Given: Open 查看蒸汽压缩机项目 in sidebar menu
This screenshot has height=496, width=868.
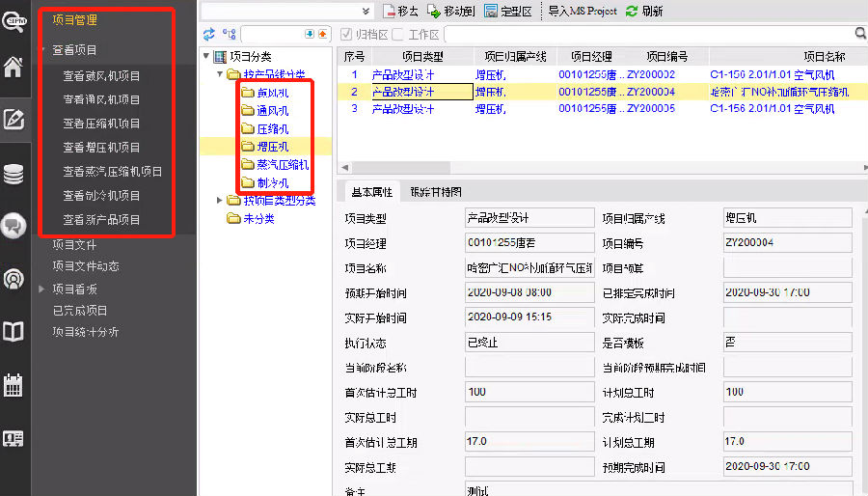Looking at the screenshot, I should [x=113, y=172].
